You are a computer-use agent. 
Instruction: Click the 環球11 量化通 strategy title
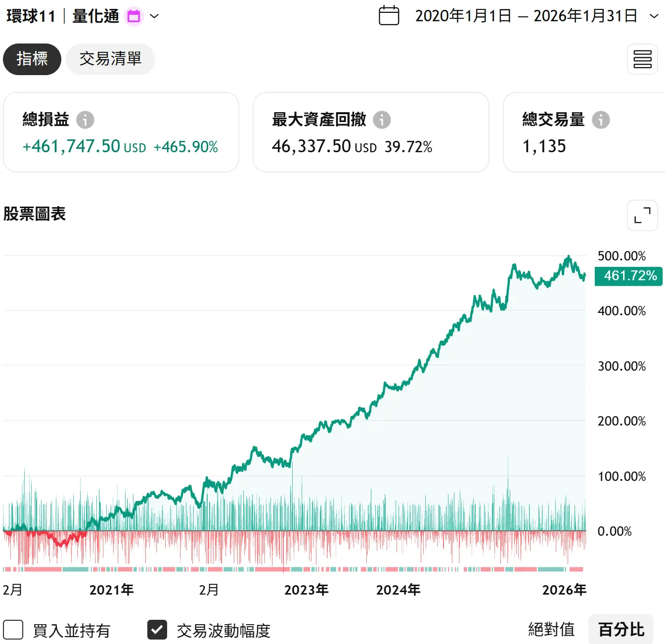point(63,16)
